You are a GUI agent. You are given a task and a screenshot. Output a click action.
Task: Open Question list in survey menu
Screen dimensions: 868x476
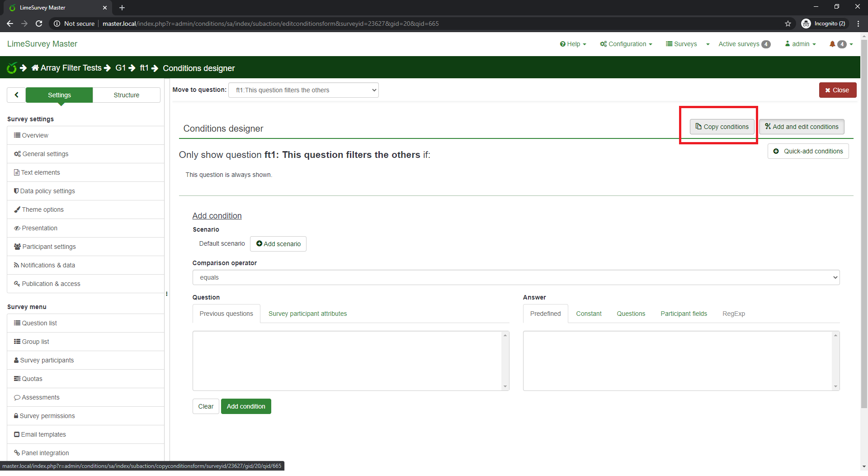[85, 323]
